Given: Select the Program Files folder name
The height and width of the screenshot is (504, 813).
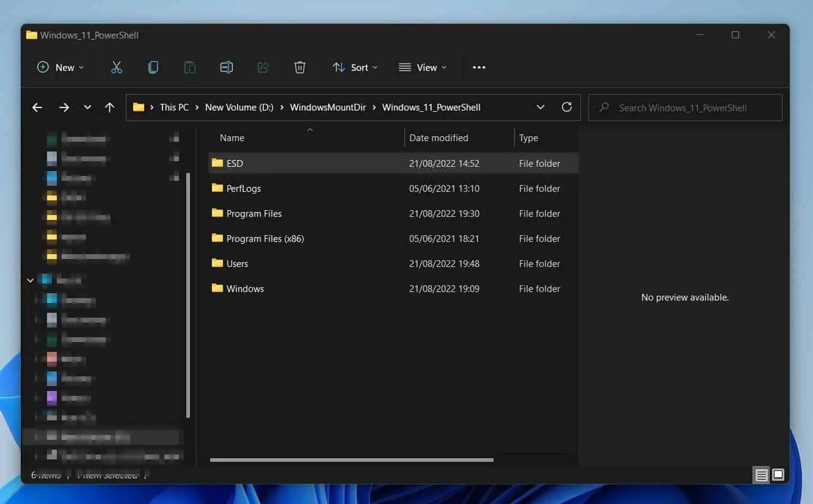Looking at the screenshot, I should [254, 214].
